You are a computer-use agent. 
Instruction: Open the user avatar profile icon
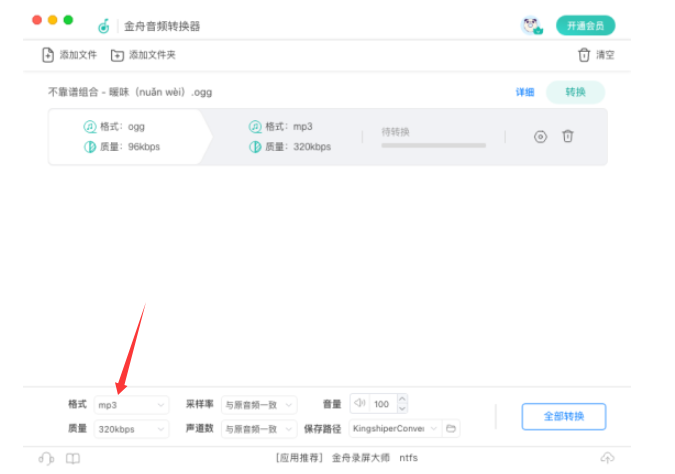coord(532,25)
